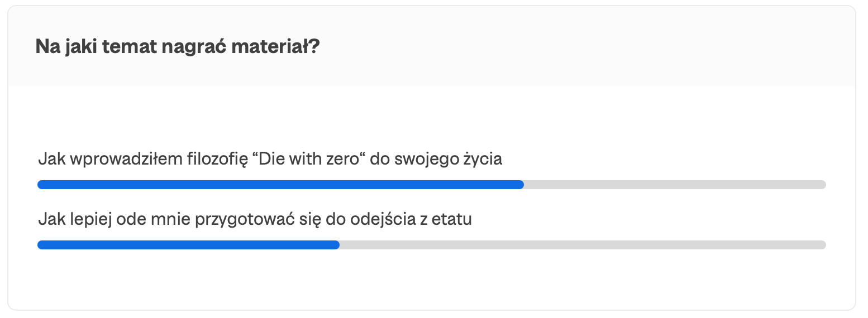
Task: Click the blue filled part of first progress bar
Action: 280,185
